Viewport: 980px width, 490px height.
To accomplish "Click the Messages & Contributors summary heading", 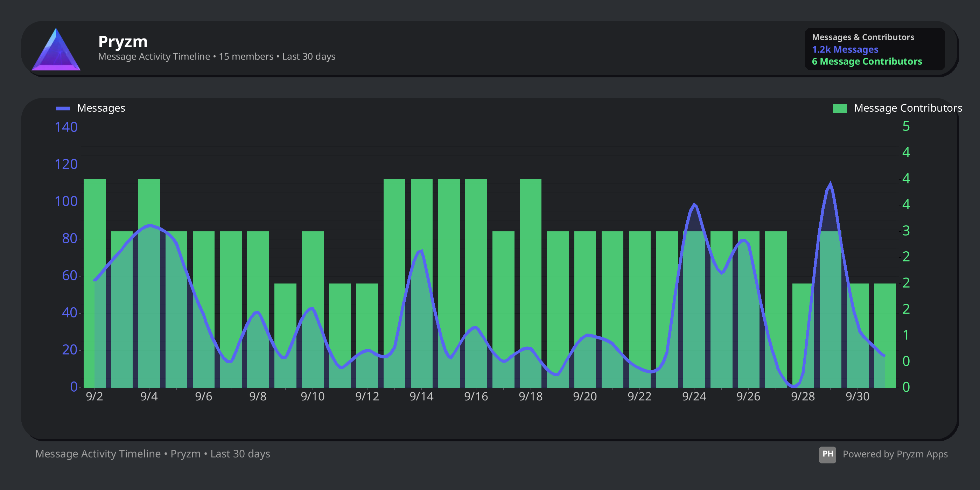I will pyautogui.click(x=863, y=37).
